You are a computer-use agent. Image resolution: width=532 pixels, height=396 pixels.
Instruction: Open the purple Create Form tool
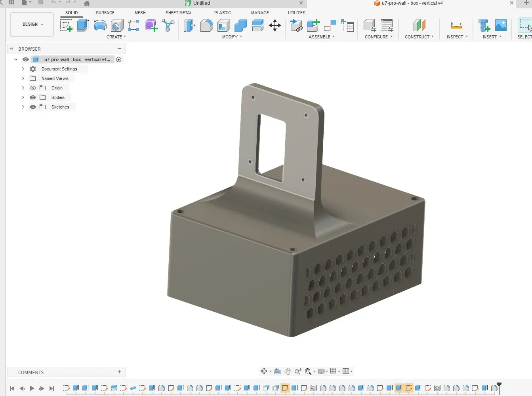click(151, 25)
